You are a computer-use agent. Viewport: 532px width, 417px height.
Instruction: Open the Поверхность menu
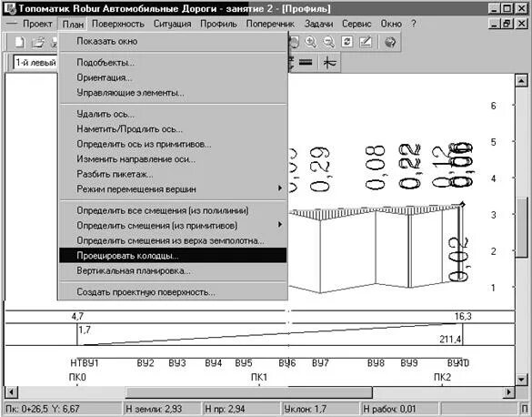coord(118,24)
